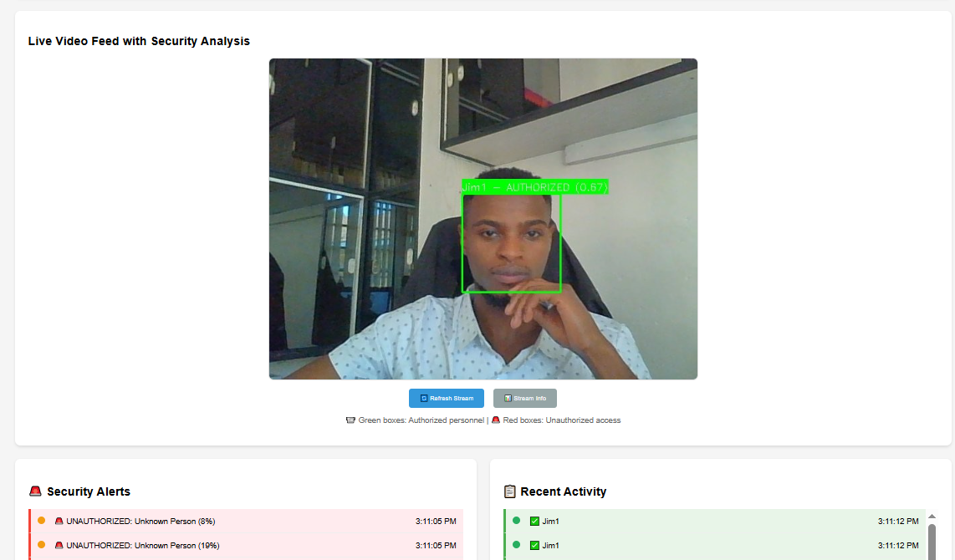Click the green checkbox beside the second Jim1 activity
This screenshot has height=560, width=955.
click(x=533, y=545)
